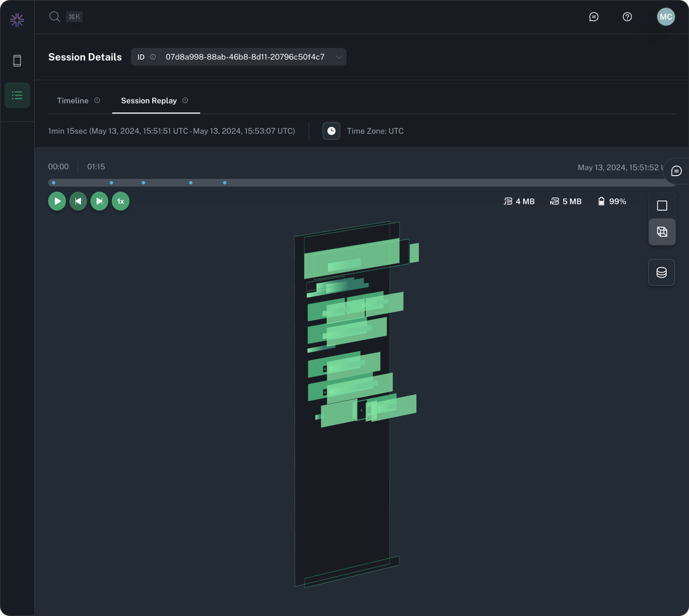
Task: Switch to the flat 2D replay view
Action: [662, 205]
